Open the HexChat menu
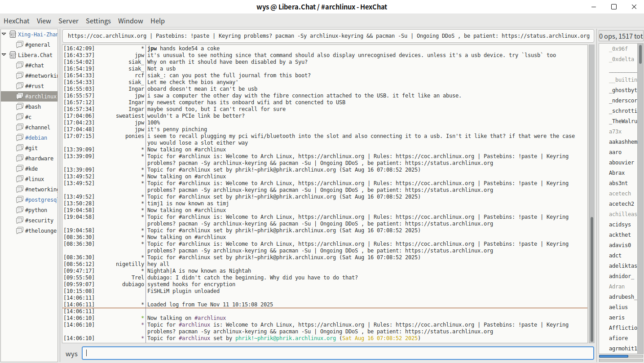Viewport: 644px width, 363px height. [x=17, y=21]
